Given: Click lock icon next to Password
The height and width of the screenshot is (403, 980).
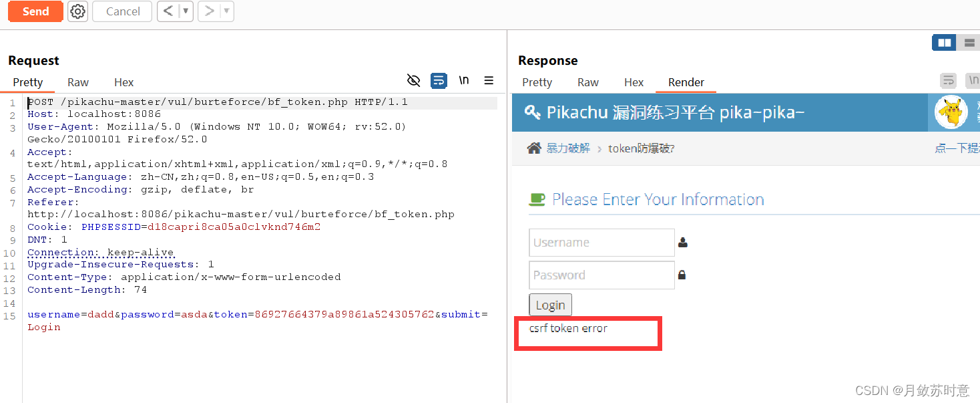Looking at the screenshot, I should coord(682,275).
